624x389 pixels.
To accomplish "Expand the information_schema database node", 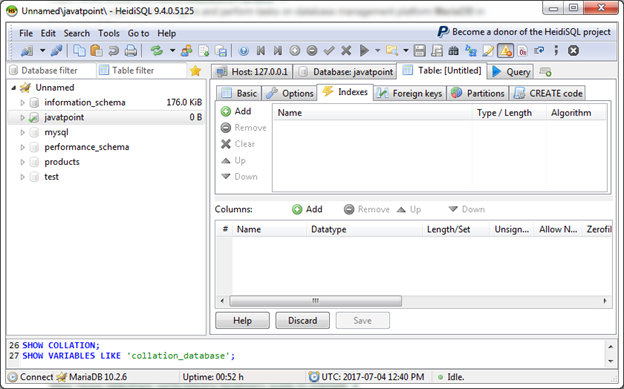I will (x=22, y=102).
